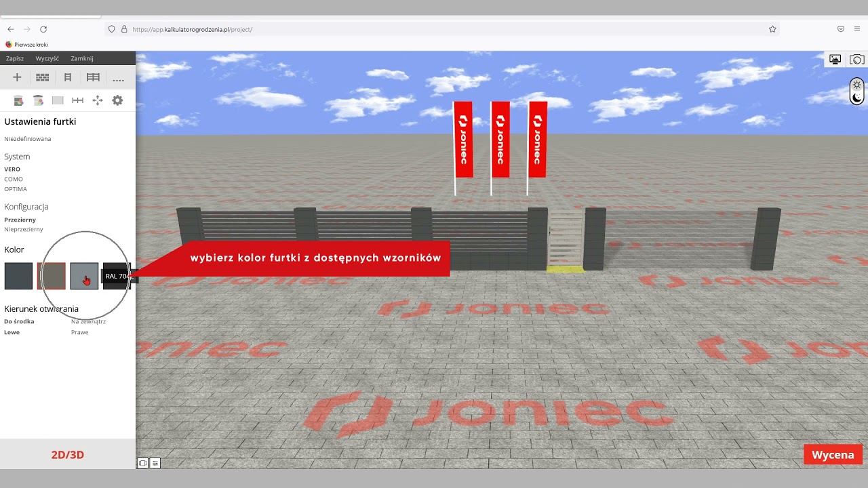Open the Pierwsze kroki bookmark
Image resolution: width=868 pixels, height=488 pixels.
27,45
